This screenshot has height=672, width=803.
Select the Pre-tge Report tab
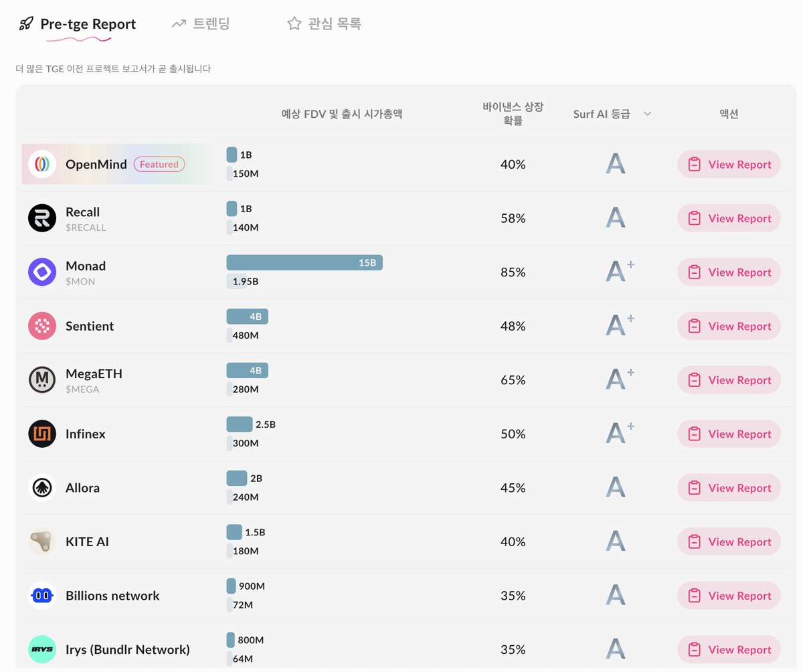coord(78,25)
